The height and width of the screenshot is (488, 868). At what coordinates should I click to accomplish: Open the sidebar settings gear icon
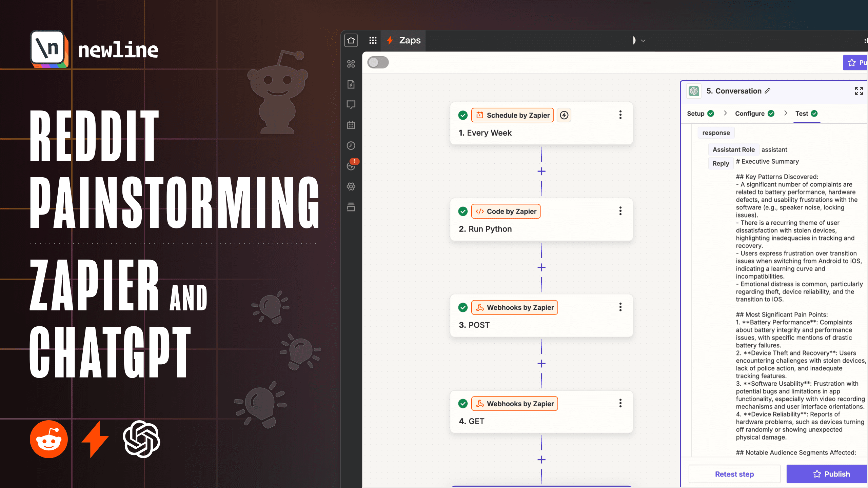coord(351,186)
